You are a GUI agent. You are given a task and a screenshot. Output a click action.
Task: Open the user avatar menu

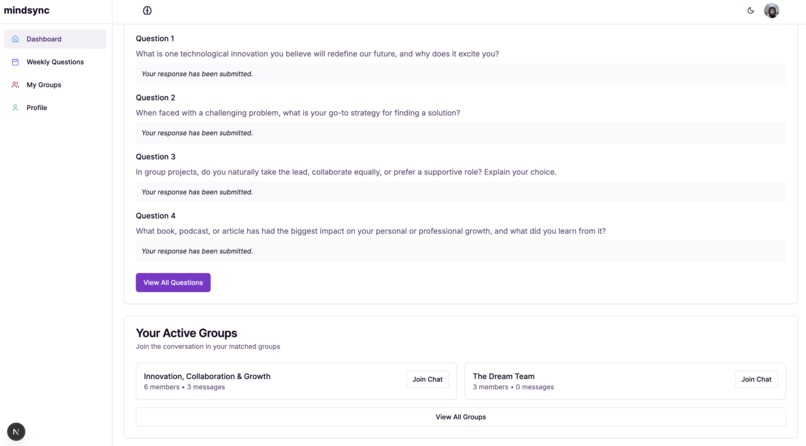pyautogui.click(x=772, y=10)
